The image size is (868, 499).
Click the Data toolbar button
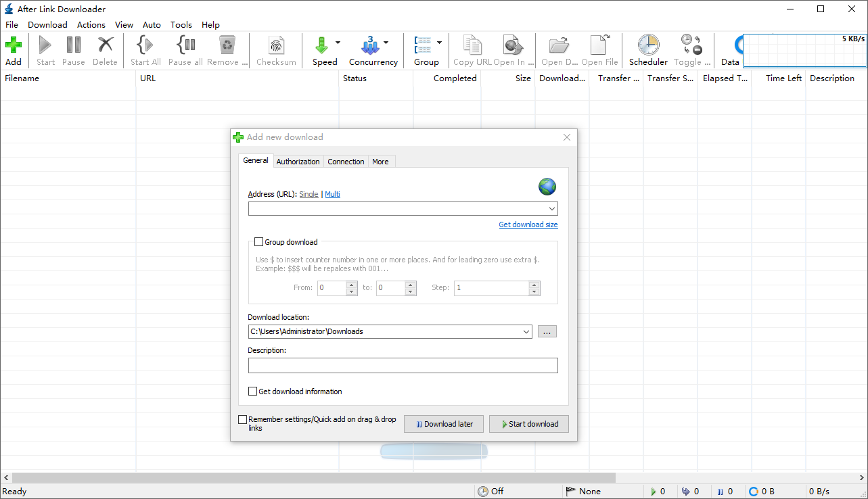coord(730,51)
